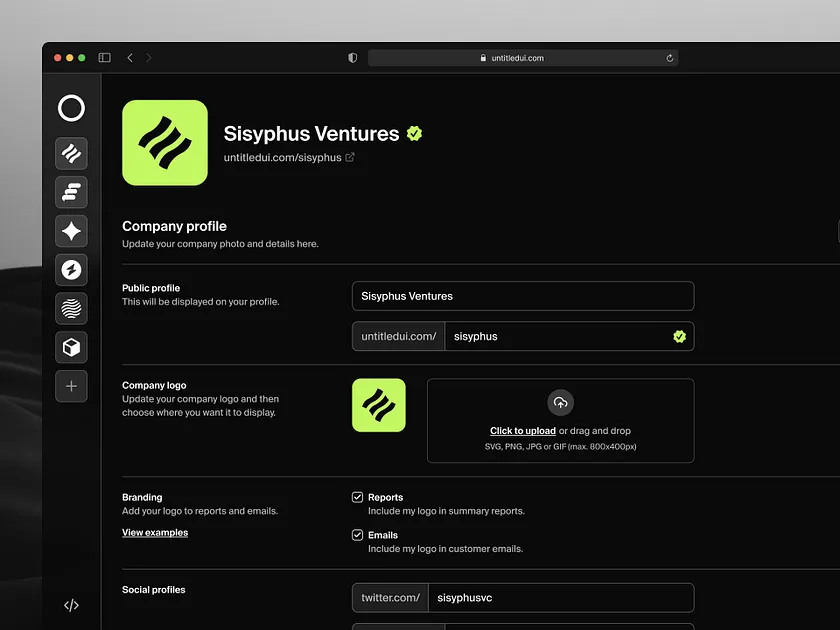Viewport: 840px width, 630px height.
Task: Edit the Sisyphus Ventures name field
Action: click(522, 296)
